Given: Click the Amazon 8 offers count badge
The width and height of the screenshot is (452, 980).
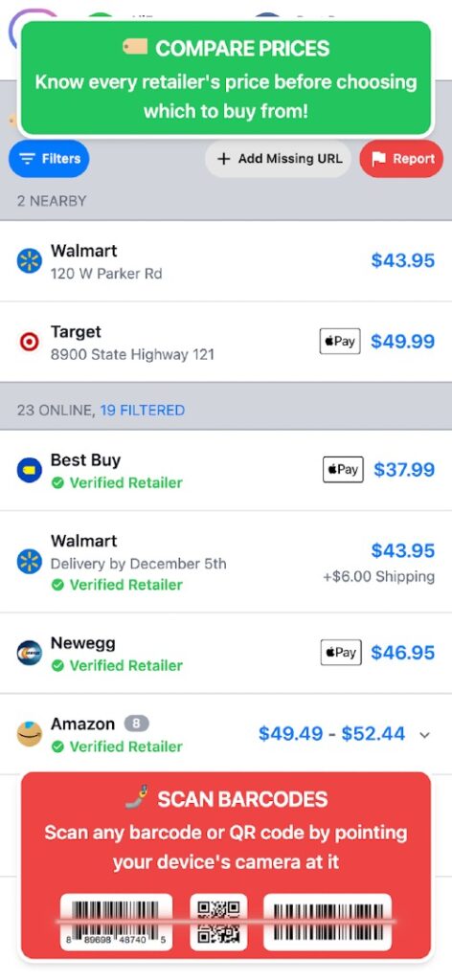Looking at the screenshot, I should (136, 724).
